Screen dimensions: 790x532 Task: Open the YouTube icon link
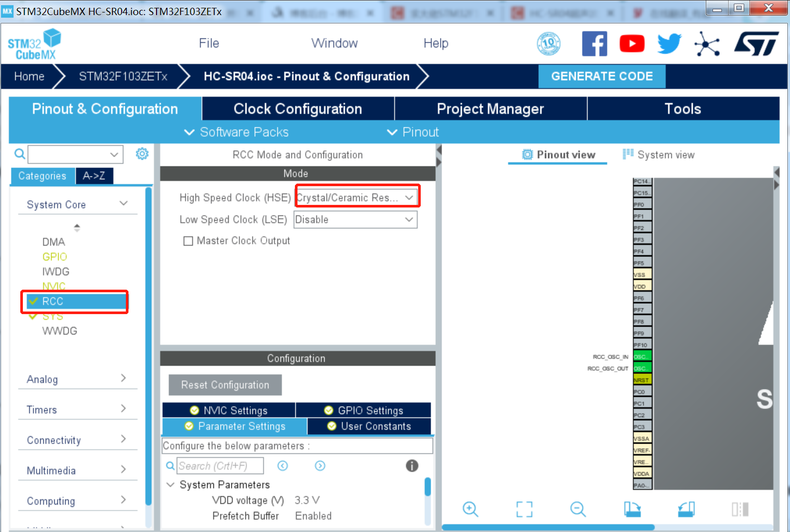click(x=632, y=44)
